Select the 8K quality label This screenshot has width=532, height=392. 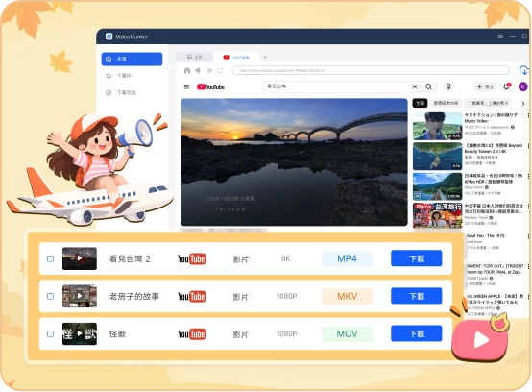285,258
